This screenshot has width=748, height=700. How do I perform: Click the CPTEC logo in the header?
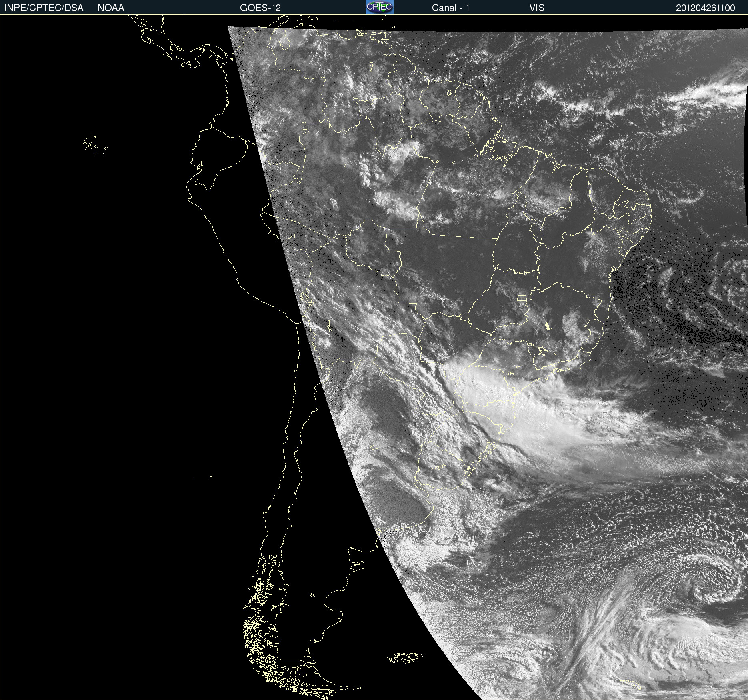coord(380,7)
